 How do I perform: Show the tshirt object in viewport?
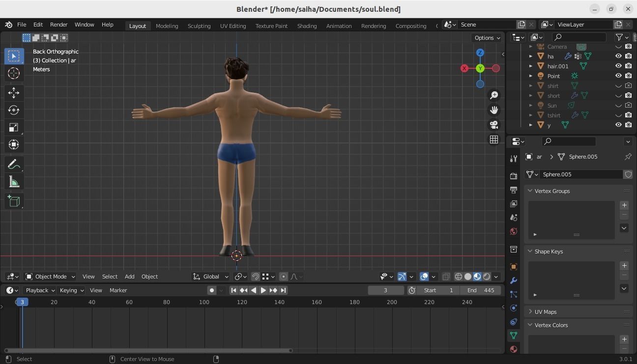click(x=618, y=115)
